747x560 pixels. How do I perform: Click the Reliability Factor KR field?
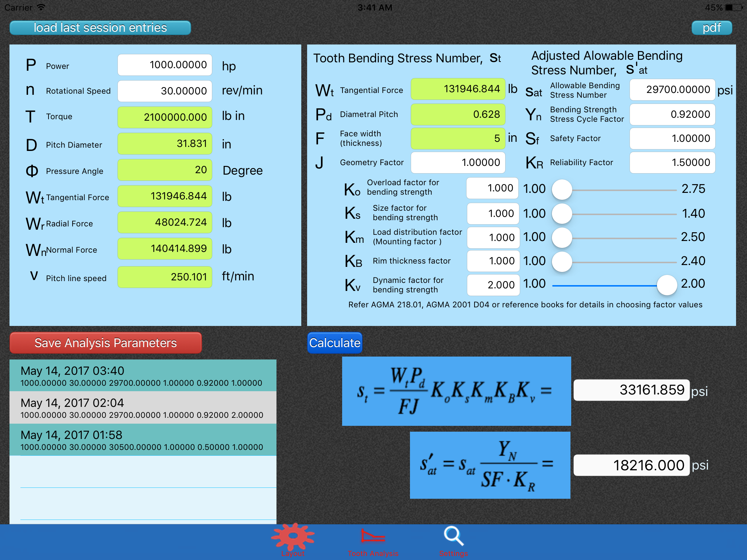point(672,163)
